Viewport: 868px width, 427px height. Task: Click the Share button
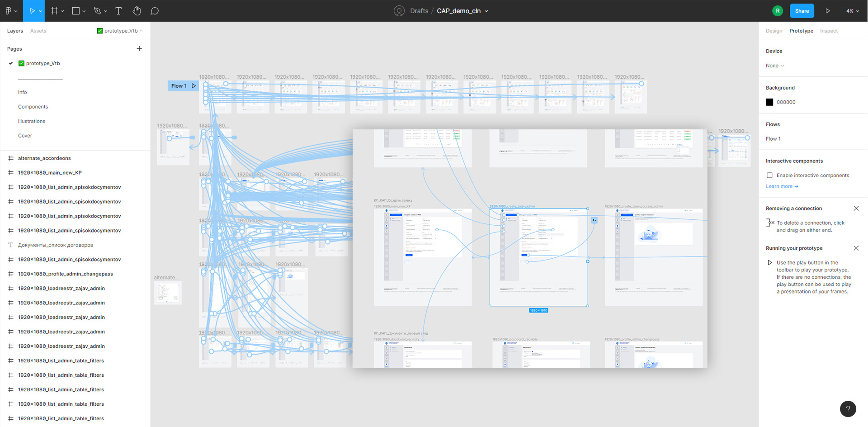(802, 11)
